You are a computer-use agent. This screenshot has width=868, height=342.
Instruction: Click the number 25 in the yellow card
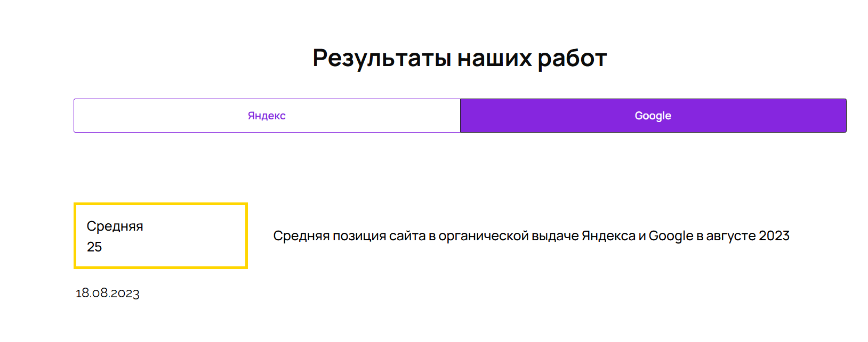pyautogui.click(x=94, y=247)
